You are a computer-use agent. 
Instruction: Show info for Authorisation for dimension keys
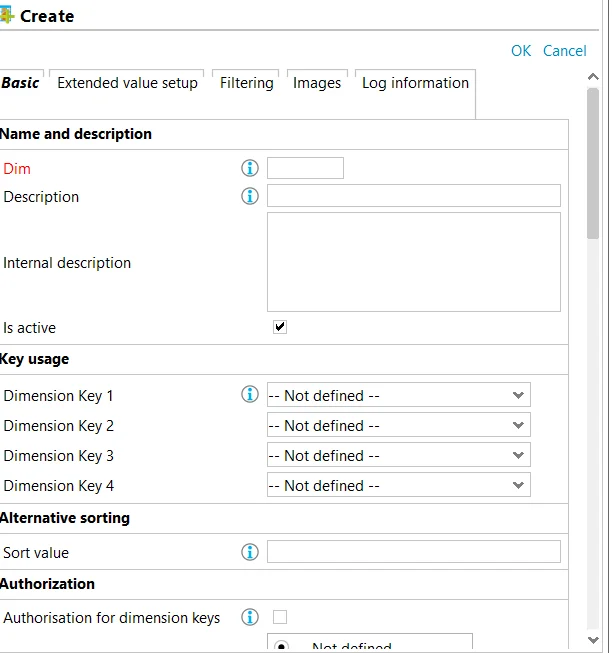tap(250, 617)
